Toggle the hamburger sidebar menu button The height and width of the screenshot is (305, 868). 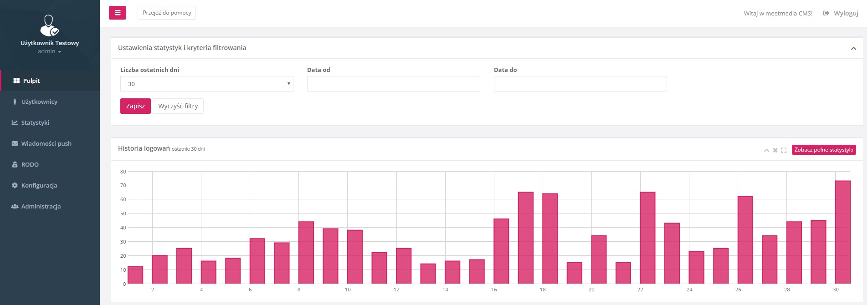(x=117, y=13)
